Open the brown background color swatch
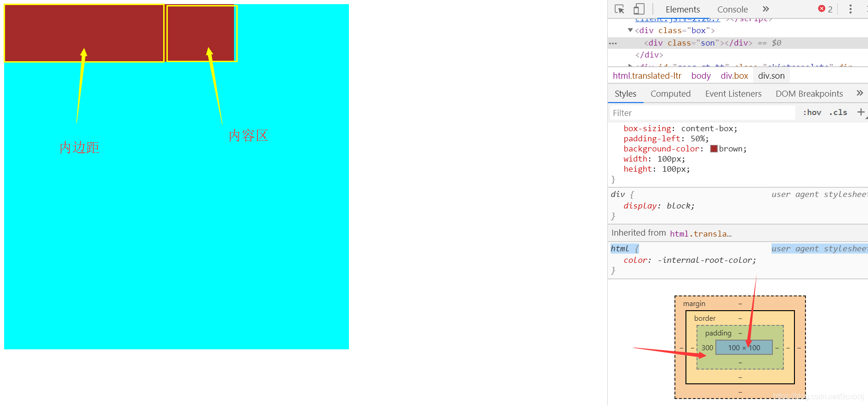 click(x=714, y=149)
